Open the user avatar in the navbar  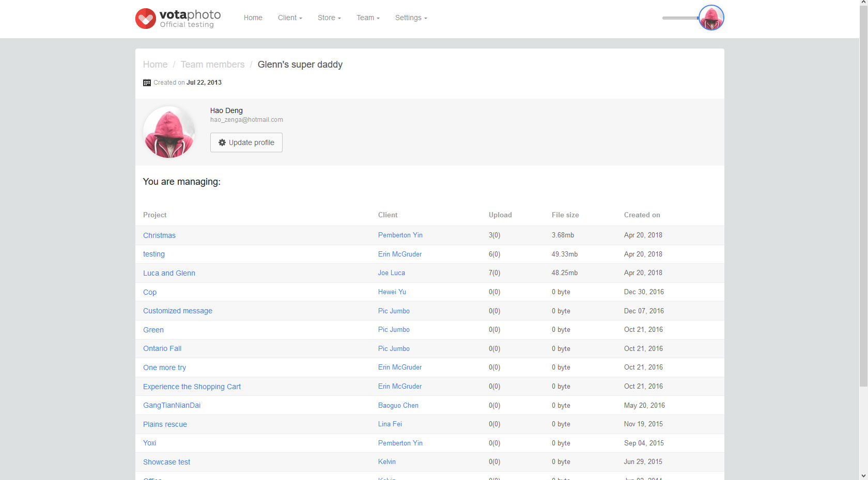coord(711,18)
